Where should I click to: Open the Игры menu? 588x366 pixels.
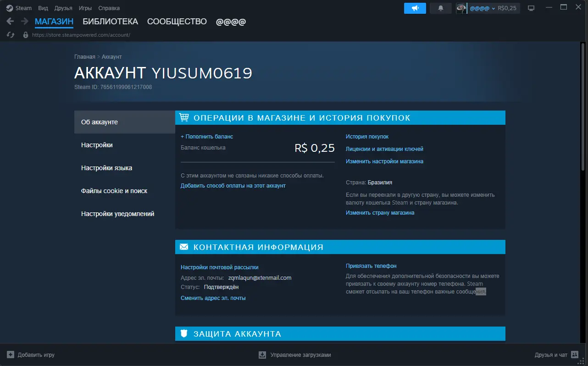click(x=85, y=8)
